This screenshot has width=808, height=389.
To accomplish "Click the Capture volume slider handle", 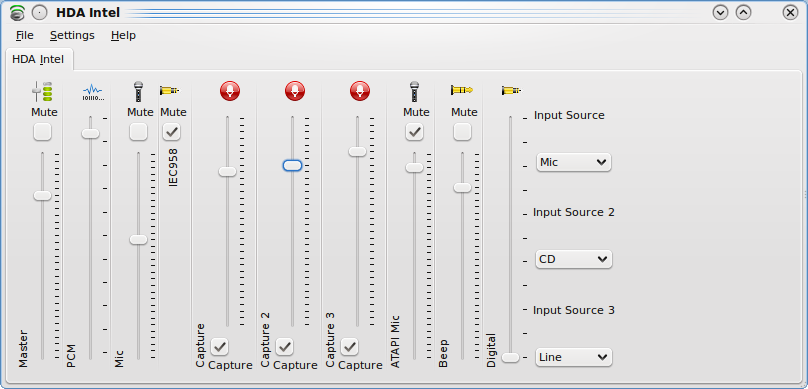I will point(227,172).
